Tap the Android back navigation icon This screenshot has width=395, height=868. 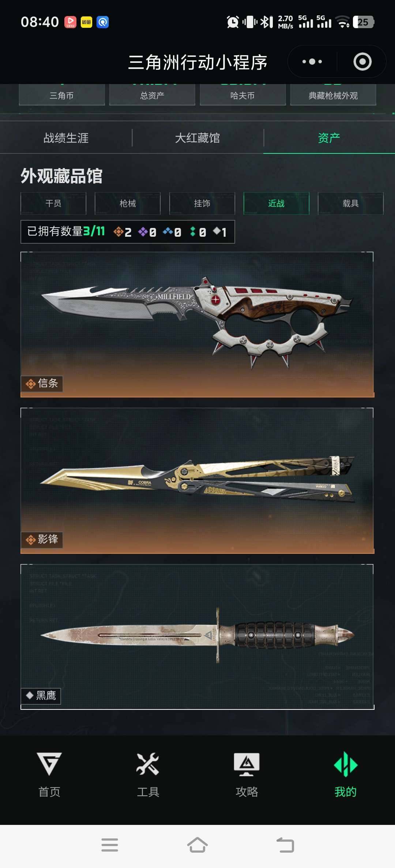pyautogui.click(x=285, y=845)
